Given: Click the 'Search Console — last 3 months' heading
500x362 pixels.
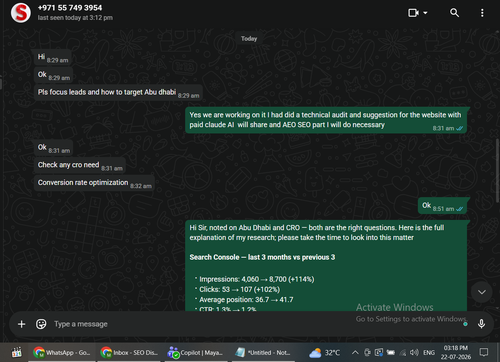Looking at the screenshot, I should [x=262, y=257].
